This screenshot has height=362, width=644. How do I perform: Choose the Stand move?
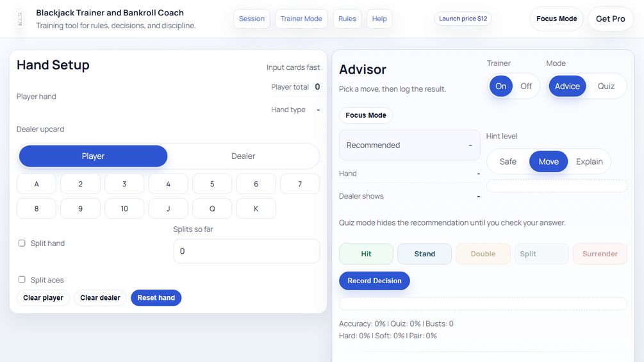click(x=424, y=254)
